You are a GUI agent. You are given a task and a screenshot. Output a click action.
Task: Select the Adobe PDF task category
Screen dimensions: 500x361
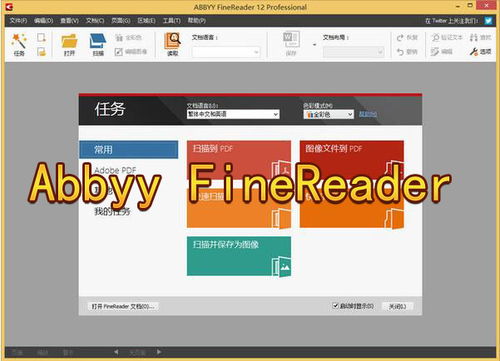115,170
